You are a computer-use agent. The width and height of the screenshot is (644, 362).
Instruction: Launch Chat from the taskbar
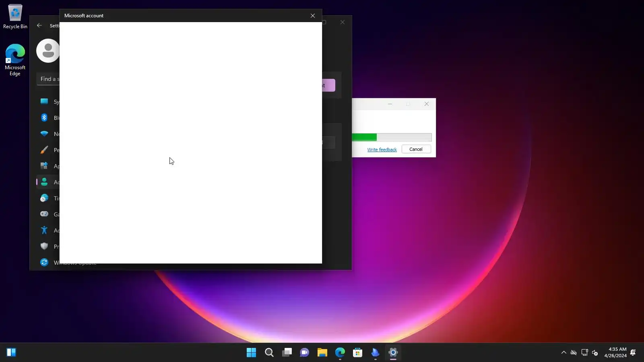tap(305, 353)
